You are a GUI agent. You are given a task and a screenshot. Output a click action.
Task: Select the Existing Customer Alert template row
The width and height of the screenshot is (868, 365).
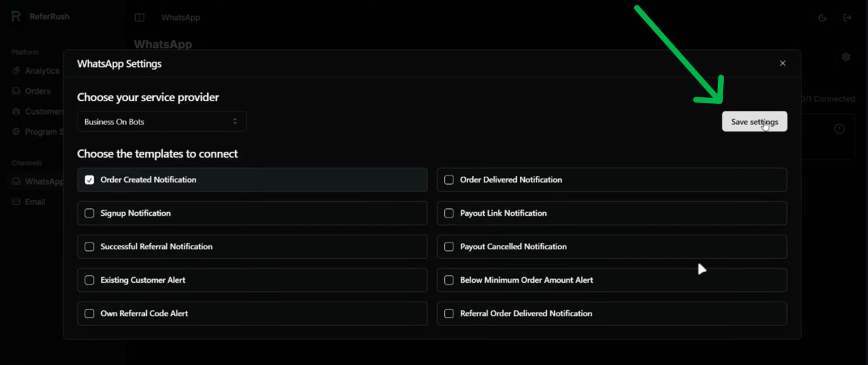coord(252,280)
